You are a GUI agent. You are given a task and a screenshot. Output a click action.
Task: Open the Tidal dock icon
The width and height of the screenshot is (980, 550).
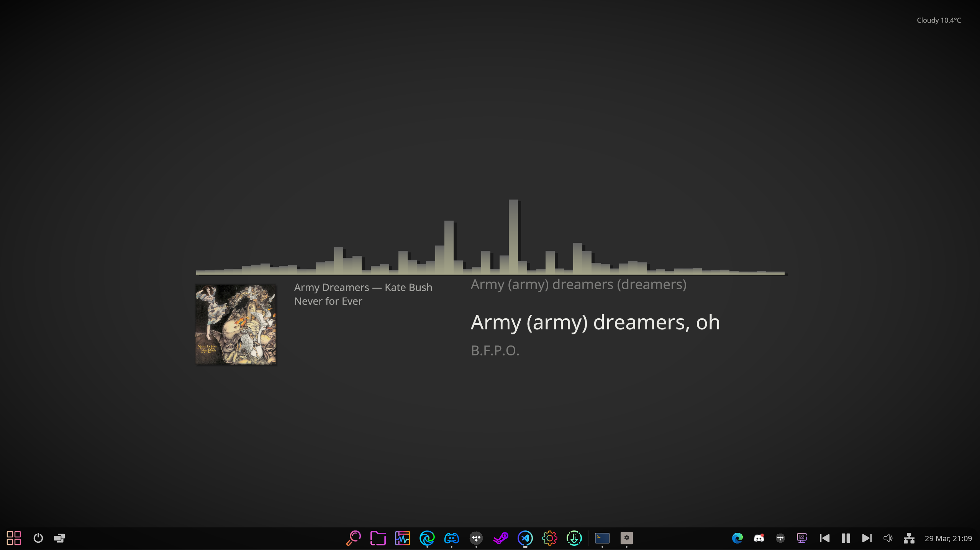click(x=476, y=538)
